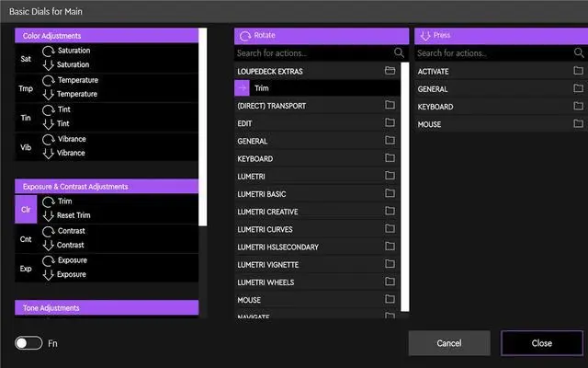Click the Rotate search for actions field

(x=314, y=53)
